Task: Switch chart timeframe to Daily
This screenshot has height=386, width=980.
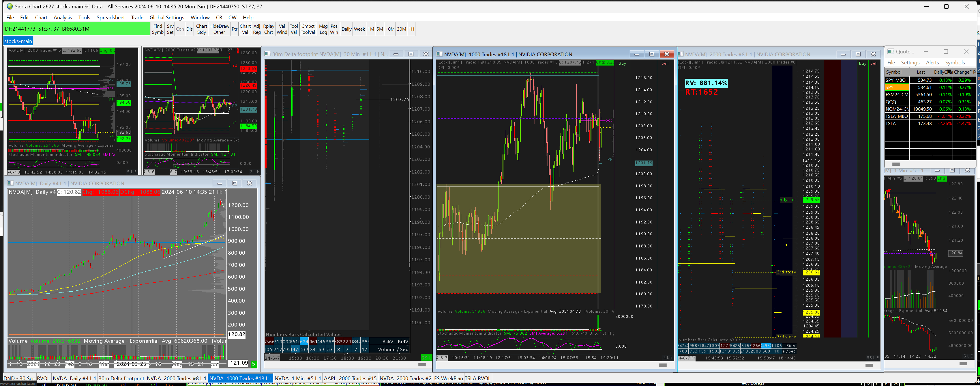Action: 346,29
